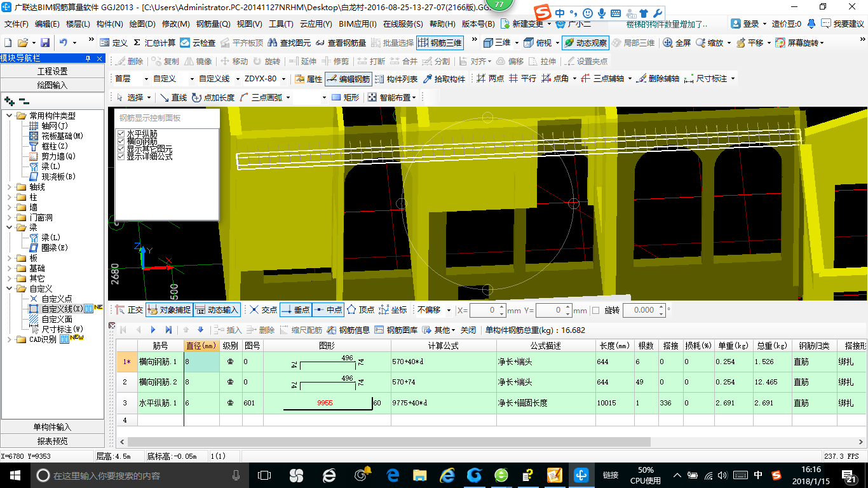The height and width of the screenshot is (488, 868).
Task: Select 镜像 mirror tool
Action: click(x=198, y=61)
